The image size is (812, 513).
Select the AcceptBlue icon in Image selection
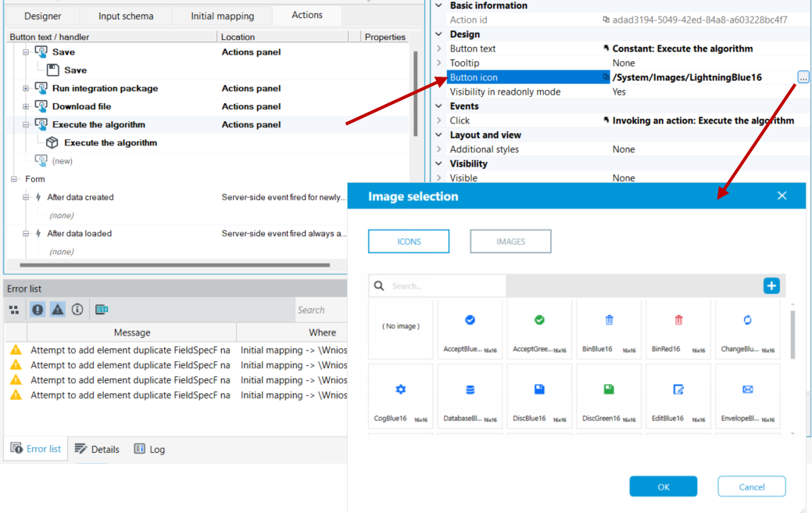[470, 329]
